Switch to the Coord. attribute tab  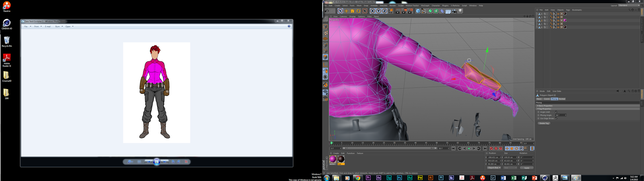tap(547, 99)
